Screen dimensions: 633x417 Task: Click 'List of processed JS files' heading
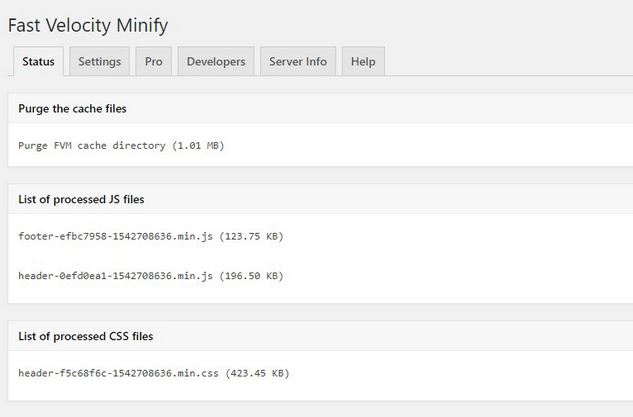point(81,199)
